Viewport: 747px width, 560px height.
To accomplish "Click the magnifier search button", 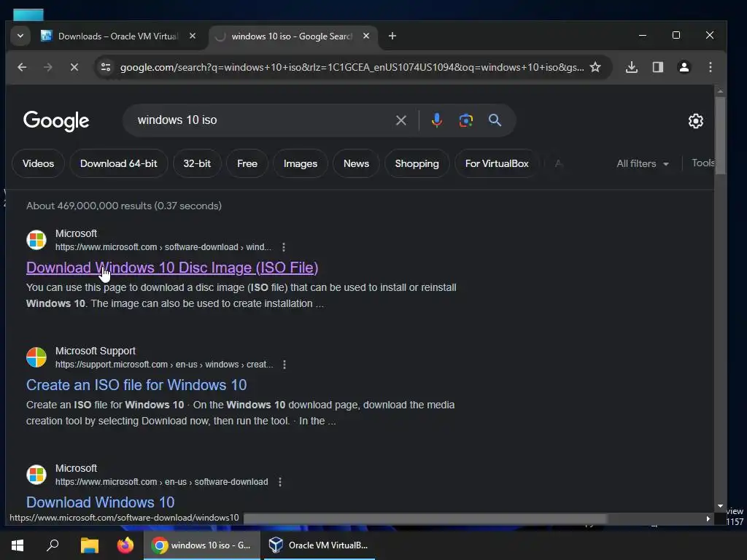I will pos(495,120).
